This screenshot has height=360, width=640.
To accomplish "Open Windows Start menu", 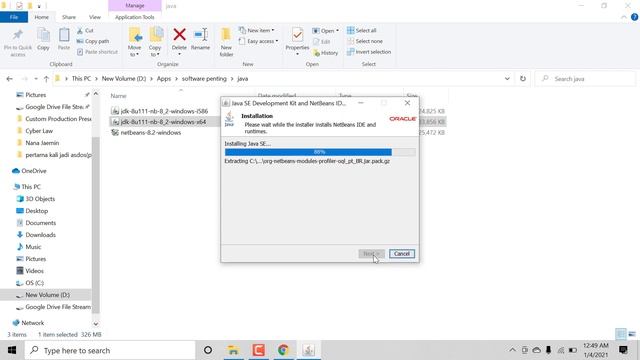I will (x=12, y=350).
